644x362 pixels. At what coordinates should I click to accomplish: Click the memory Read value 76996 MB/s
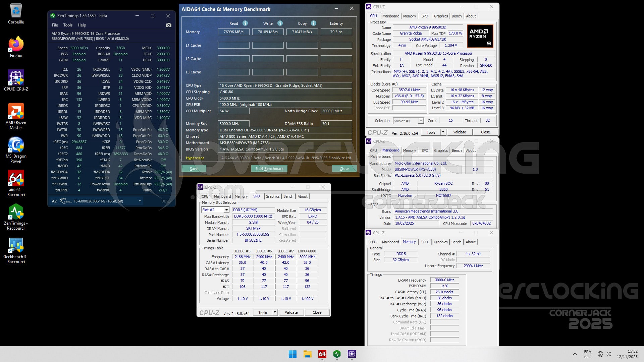[x=233, y=32]
